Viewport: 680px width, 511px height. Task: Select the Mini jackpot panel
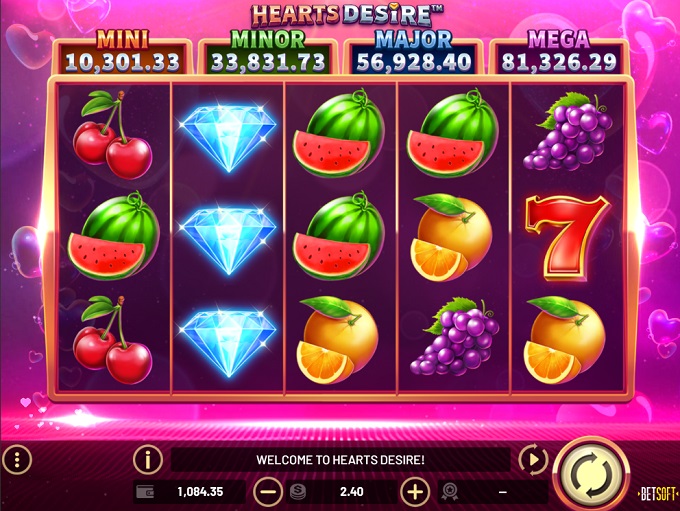(122, 53)
